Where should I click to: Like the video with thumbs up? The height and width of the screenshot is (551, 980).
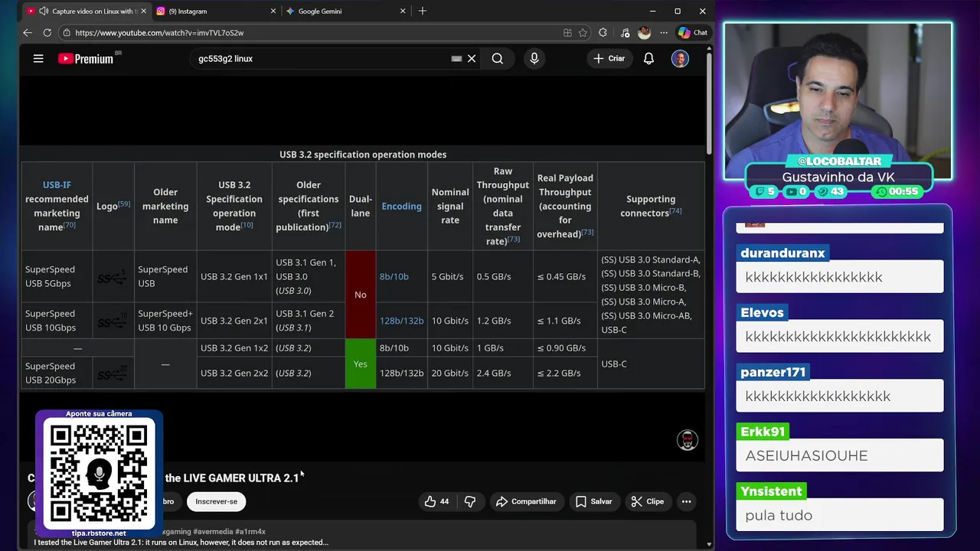click(x=437, y=501)
